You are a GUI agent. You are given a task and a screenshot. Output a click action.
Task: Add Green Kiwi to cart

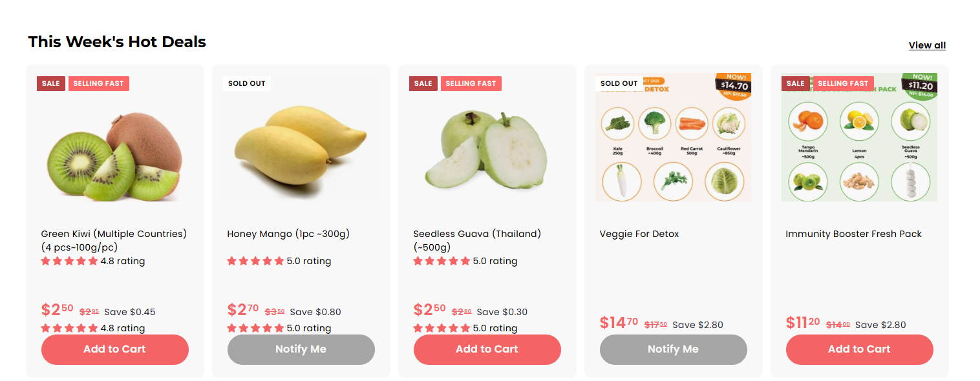tap(115, 349)
